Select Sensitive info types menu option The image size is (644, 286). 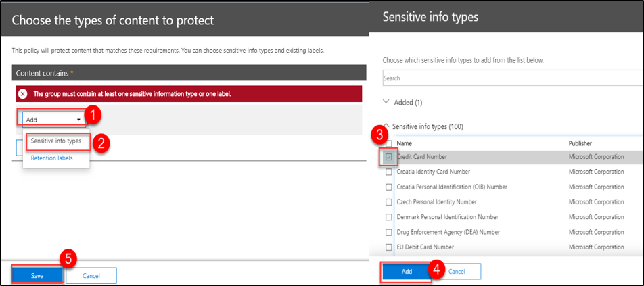[56, 141]
